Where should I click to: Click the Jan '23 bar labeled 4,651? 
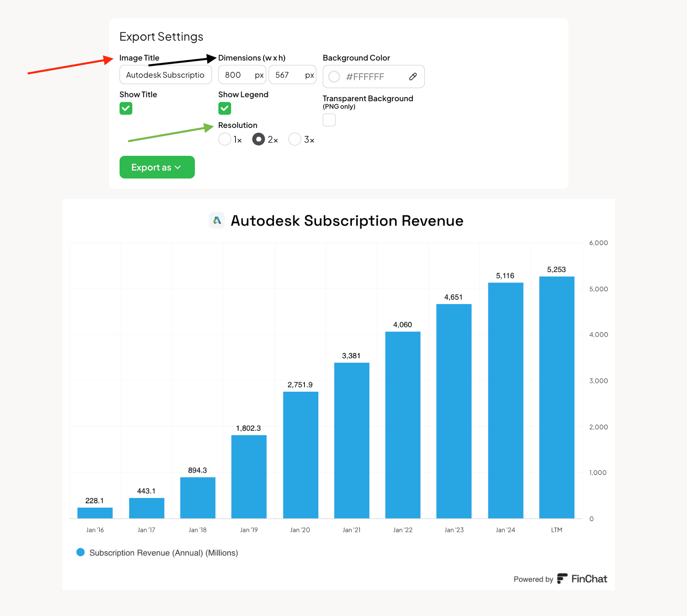pos(454,411)
